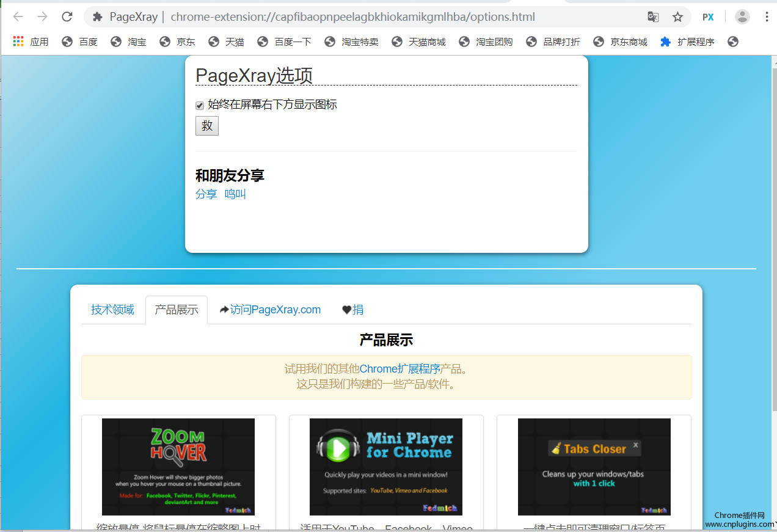
Task: Open the Zoom Hover product thumbnail
Action: tap(178, 467)
